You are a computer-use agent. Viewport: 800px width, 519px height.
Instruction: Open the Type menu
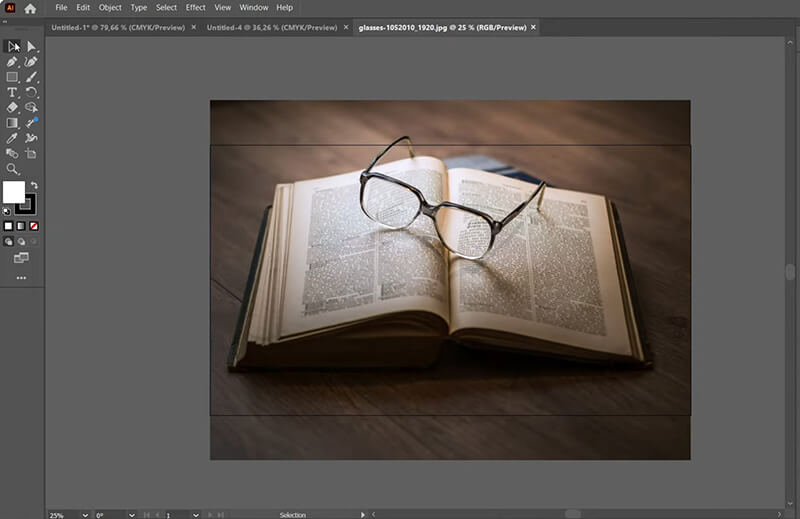138,8
